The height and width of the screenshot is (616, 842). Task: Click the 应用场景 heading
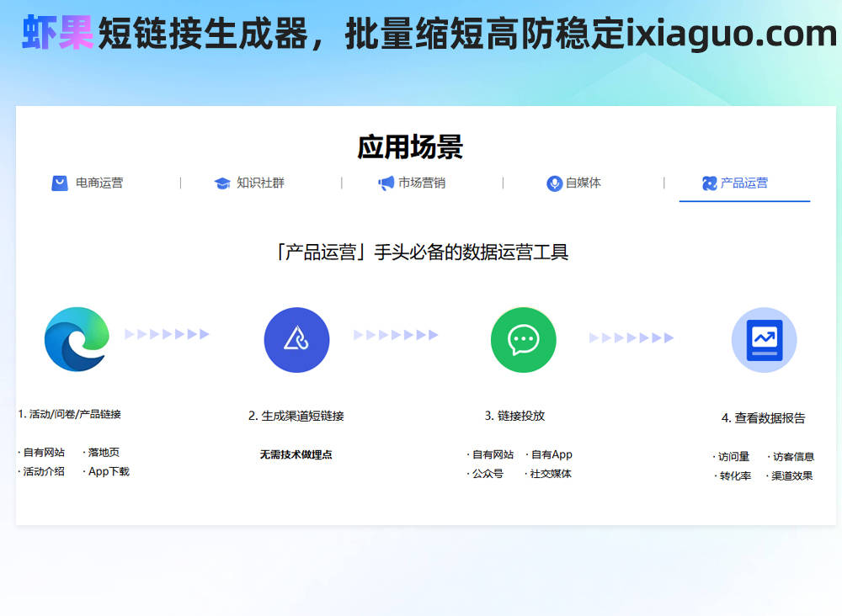click(x=410, y=147)
